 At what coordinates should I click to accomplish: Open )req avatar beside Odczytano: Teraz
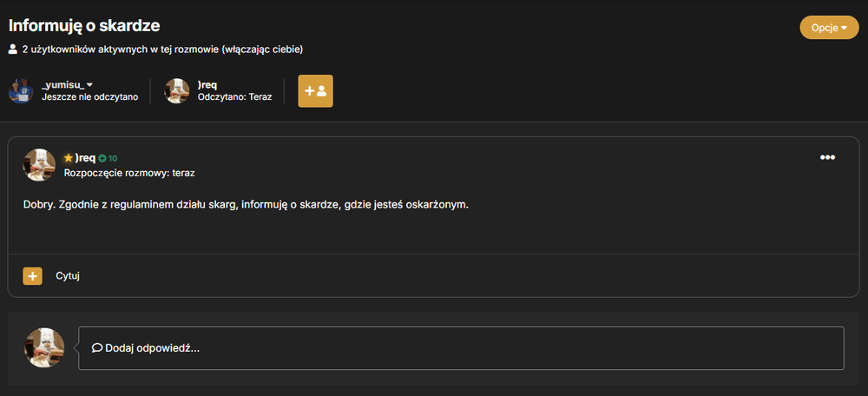(177, 91)
